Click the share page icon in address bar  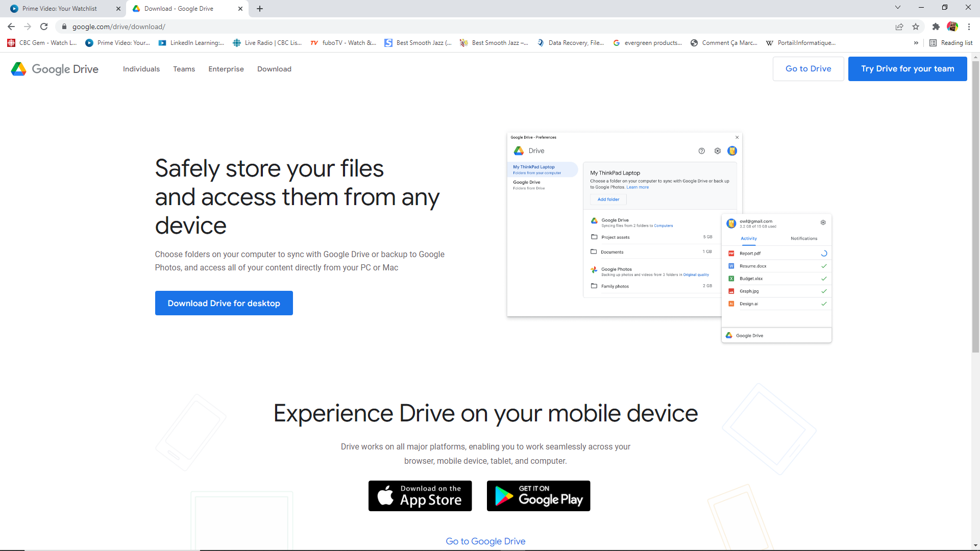pos(899,27)
